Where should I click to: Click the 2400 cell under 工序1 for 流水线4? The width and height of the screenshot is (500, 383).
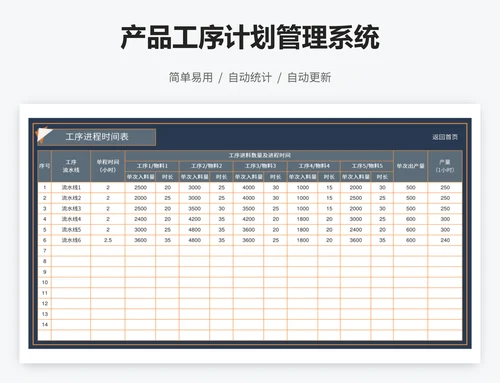[x=140, y=219]
